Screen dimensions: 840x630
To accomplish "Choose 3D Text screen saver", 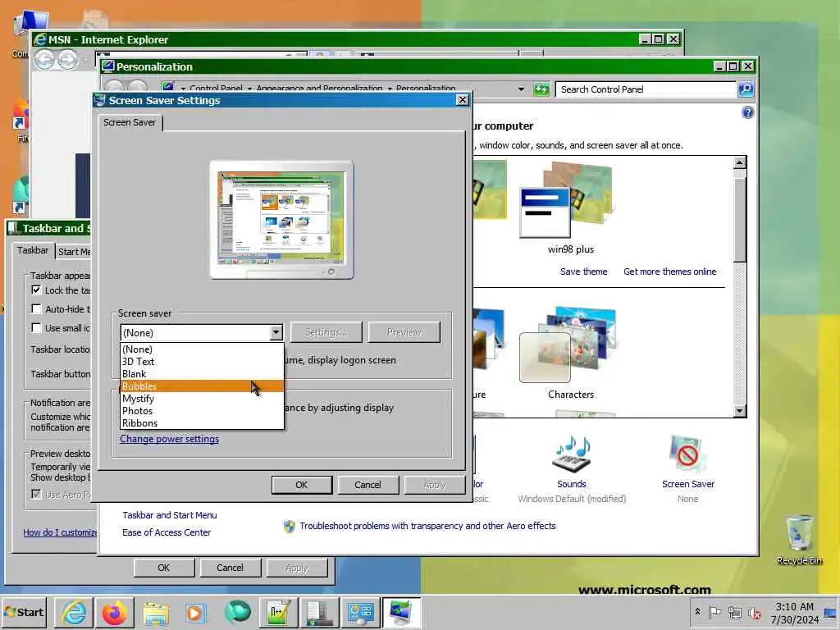I will (x=202, y=362).
